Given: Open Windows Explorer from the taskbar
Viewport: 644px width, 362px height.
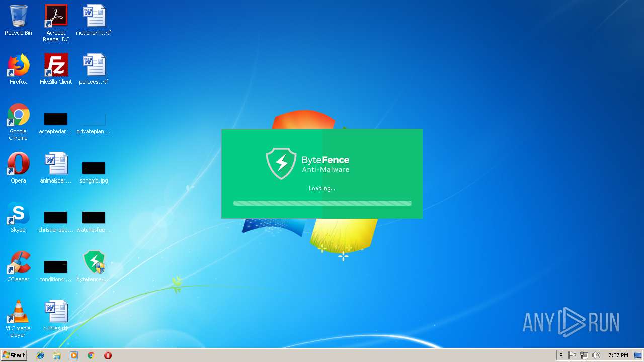Looking at the screenshot, I should [x=57, y=355].
